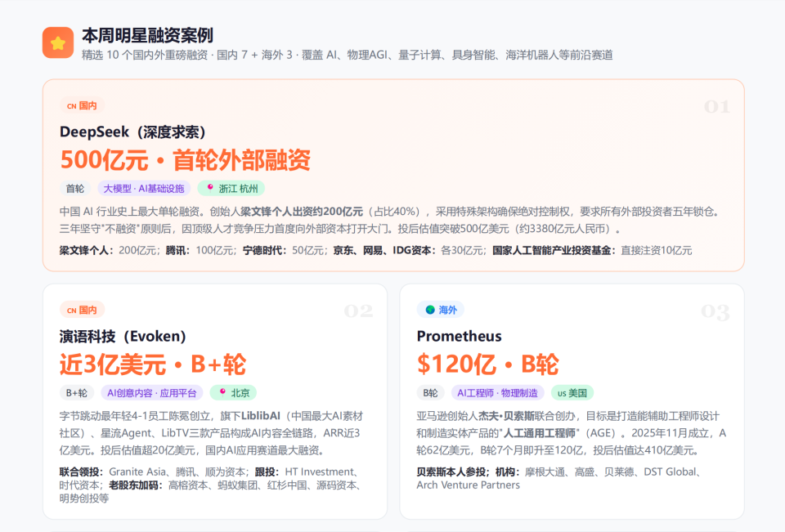Click Prometheus description starting 亚马逊创始人
Viewport: 785px width, 532px height.
(x=572, y=433)
